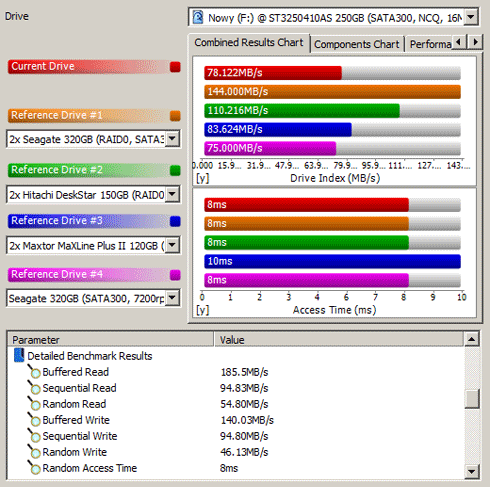490x487 pixels.
Task: Expand Reference Drive #1 Seagate RAID0 dropdown
Action: click(x=172, y=138)
